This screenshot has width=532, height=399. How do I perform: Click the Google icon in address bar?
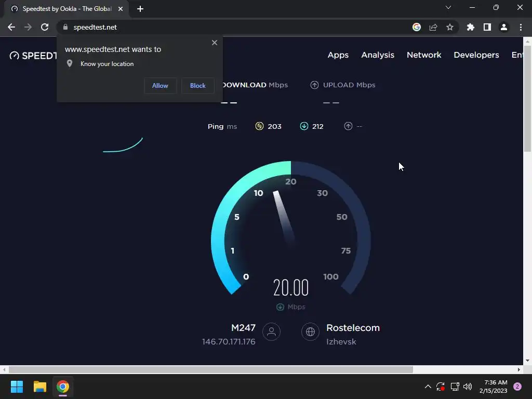[417, 27]
